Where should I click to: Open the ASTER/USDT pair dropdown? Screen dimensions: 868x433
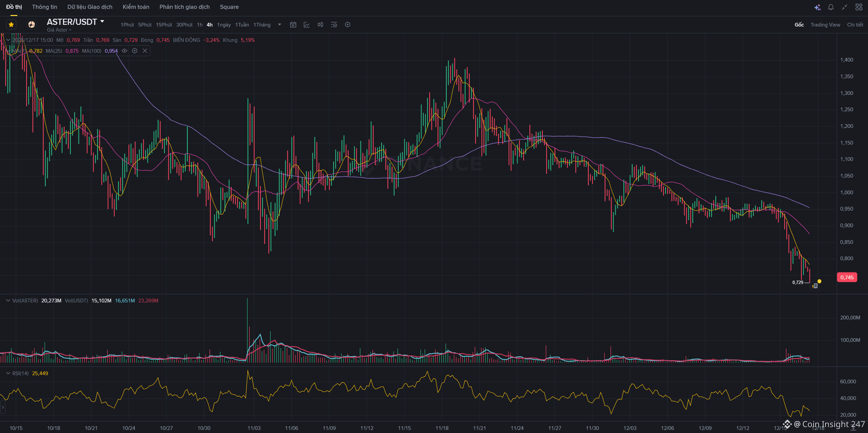click(x=102, y=21)
